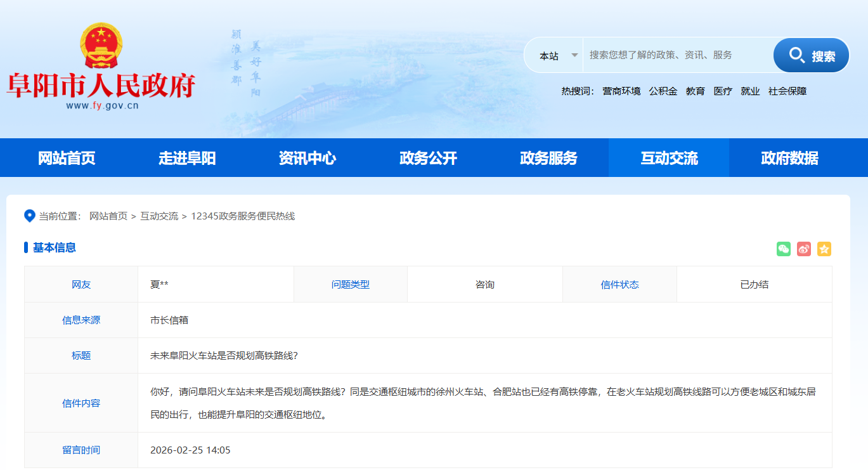Open the 走进阜阳 navigation tab
The height and width of the screenshot is (470, 868).
point(187,158)
